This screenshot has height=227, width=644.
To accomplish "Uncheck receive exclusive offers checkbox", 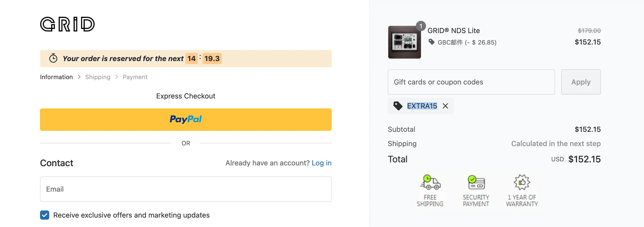I will coord(45,215).
